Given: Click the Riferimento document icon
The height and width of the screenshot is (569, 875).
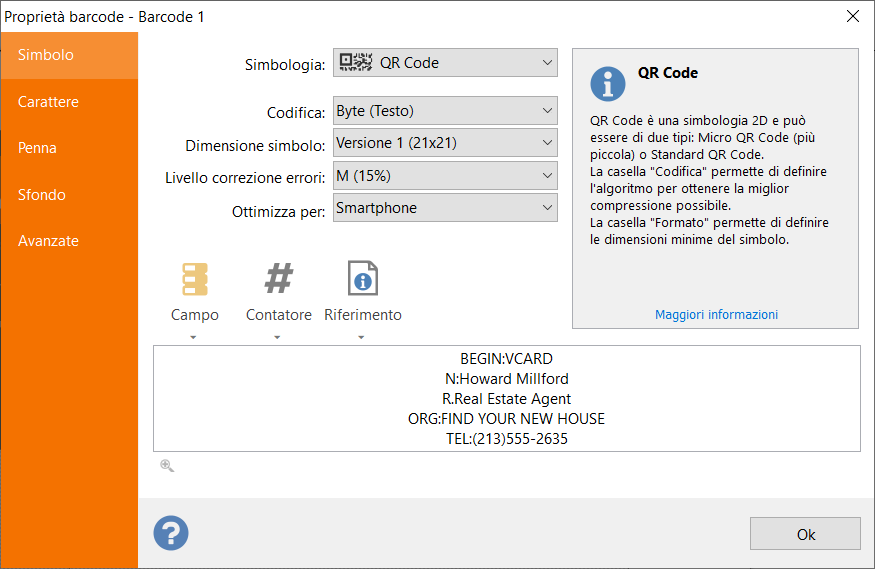Looking at the screenshot, I should click(x=363, y=278).
